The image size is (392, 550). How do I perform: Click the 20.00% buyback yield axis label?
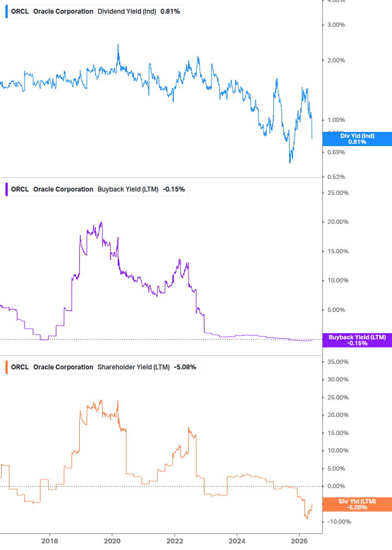[338, 222]
